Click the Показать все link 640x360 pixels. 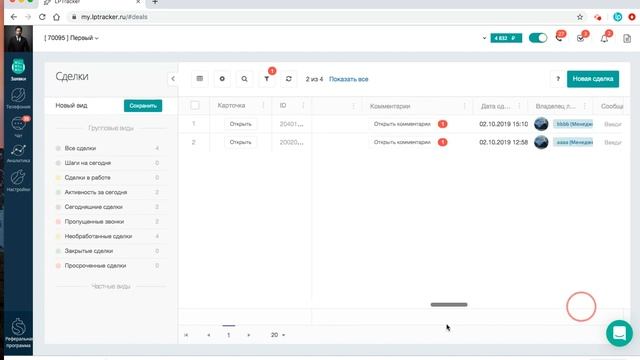click(x=349, y=79)
